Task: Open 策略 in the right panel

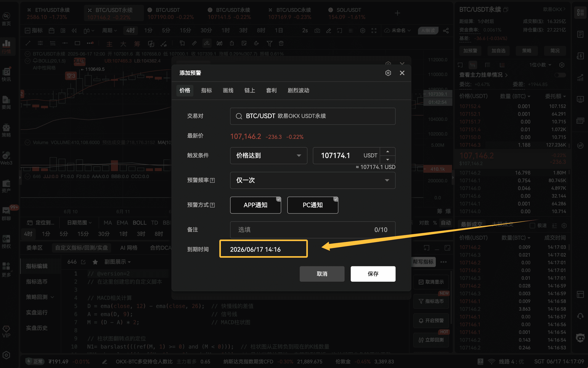Action: coord(527,51)
